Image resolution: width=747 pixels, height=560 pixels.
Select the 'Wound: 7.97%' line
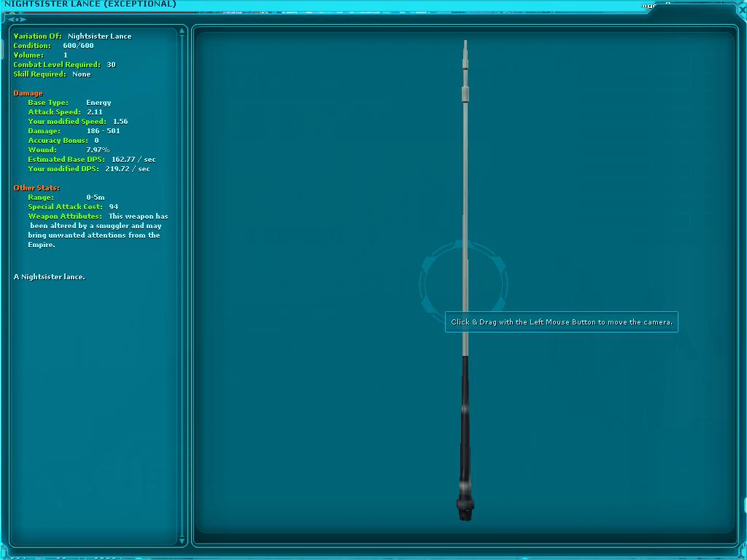[x=69, y=150]
